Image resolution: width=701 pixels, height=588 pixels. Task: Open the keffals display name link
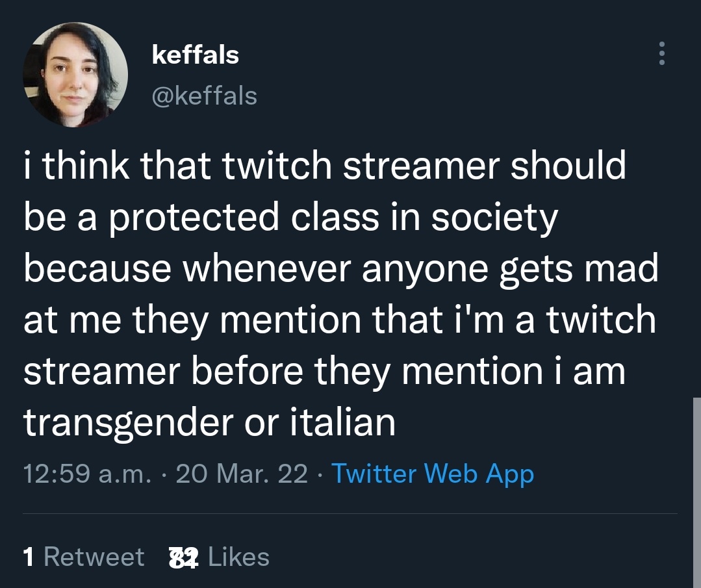(195, 55)
